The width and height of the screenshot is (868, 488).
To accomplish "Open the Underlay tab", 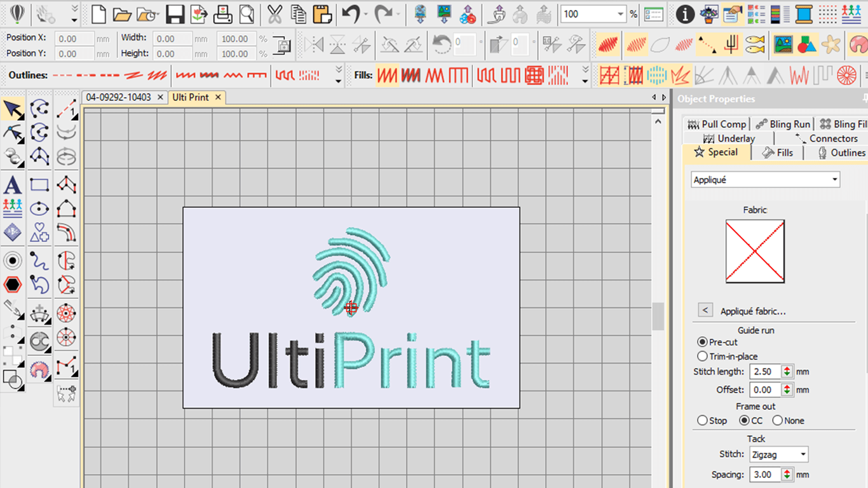I will [729, 139].
